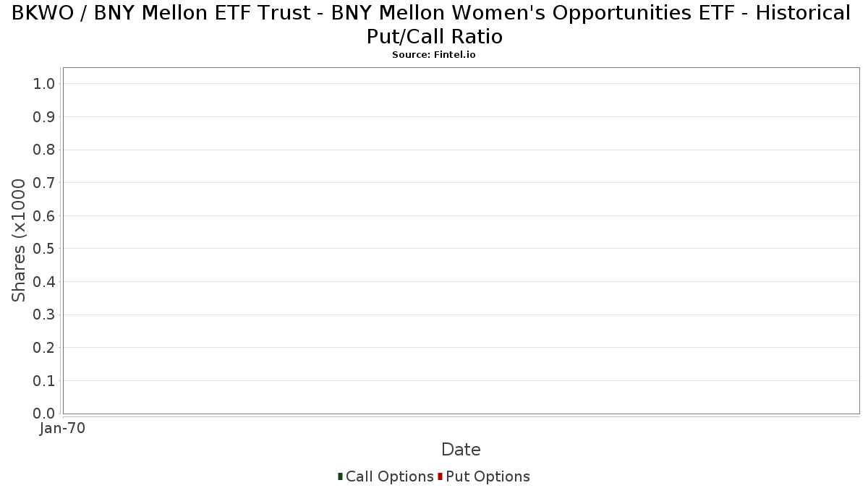The image size is (868, 488).
Task: Click the 0.1 y-axis tick label
Action: coord(44,380)
